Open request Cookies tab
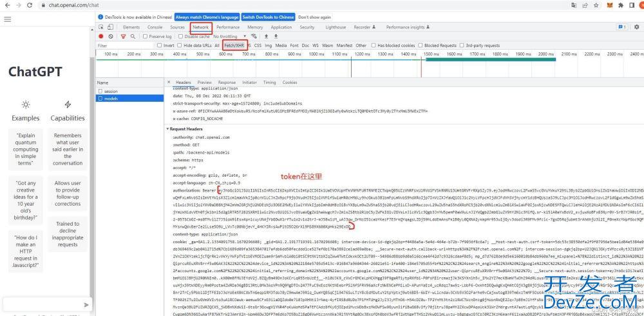Viewport: 644px width, 316px height. 290,83
